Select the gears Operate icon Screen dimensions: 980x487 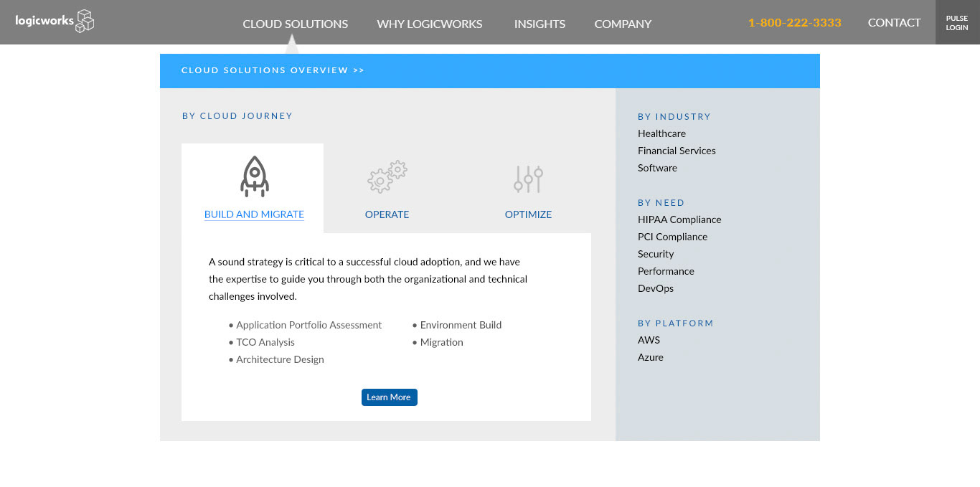tap(387, 177)
